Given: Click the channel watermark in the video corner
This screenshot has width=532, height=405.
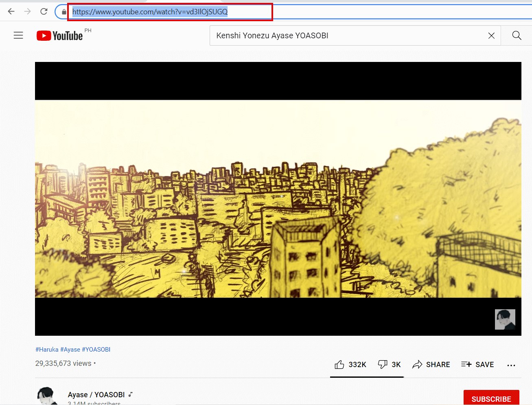Looking at the screenshot, I should (x=505, y=319).
